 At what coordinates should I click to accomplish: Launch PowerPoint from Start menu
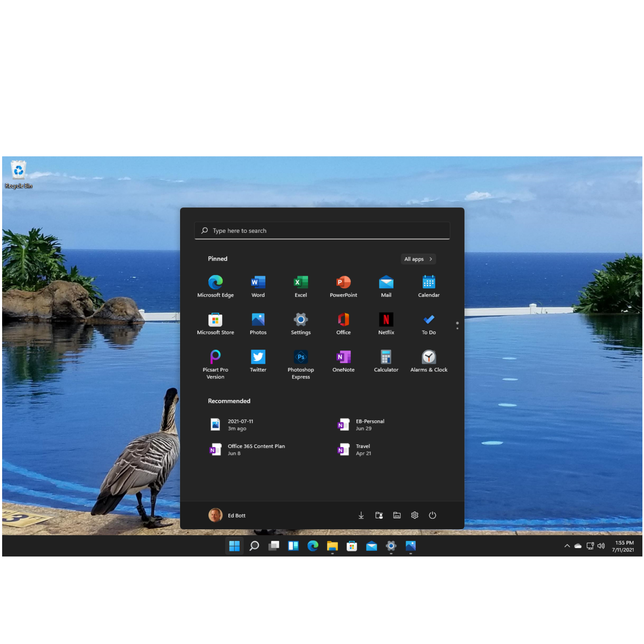[343, 283]
